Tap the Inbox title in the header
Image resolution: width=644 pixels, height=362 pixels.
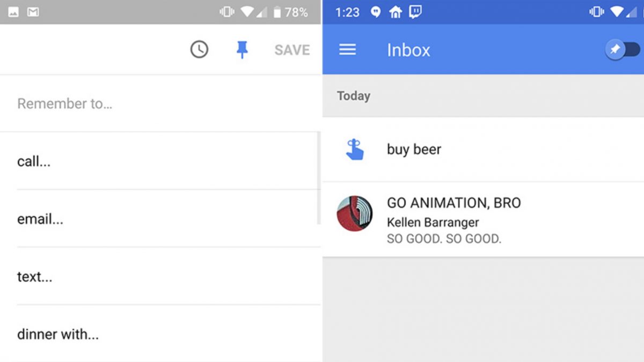click(408, 50)
